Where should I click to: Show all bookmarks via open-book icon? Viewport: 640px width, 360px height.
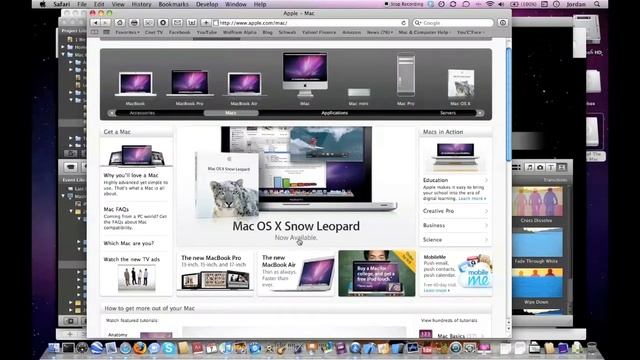95,32
